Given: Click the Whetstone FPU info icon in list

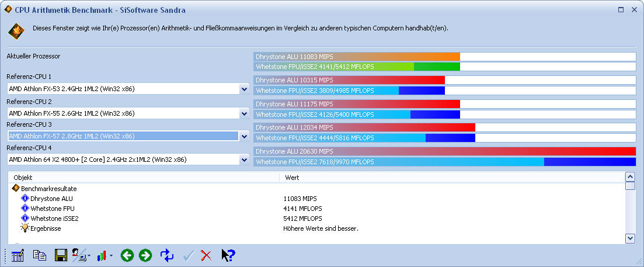Looking at the screenshot, I should click(x=25, y=208).
